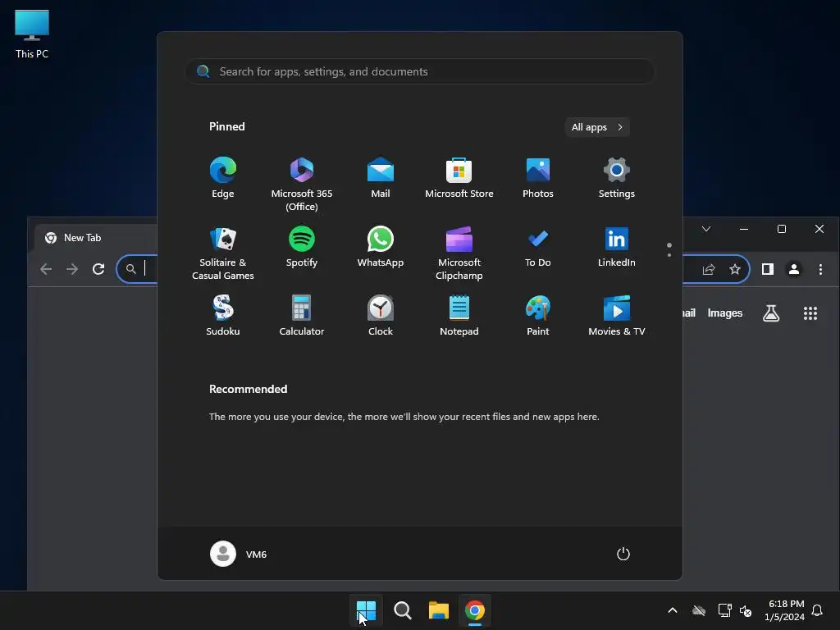The image size is (840, 630).
Task: Expand the All apps list
Action: [597, 127]
